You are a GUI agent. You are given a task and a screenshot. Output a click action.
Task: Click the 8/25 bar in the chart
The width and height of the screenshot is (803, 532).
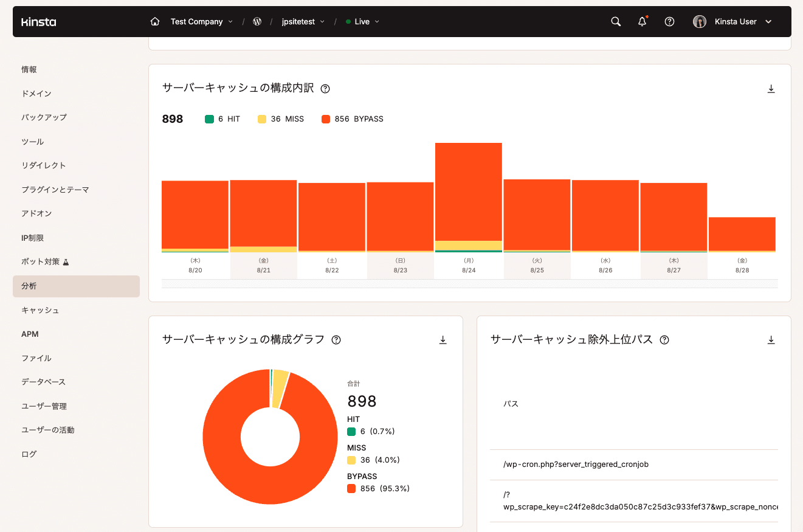click(x=537, y=215)
